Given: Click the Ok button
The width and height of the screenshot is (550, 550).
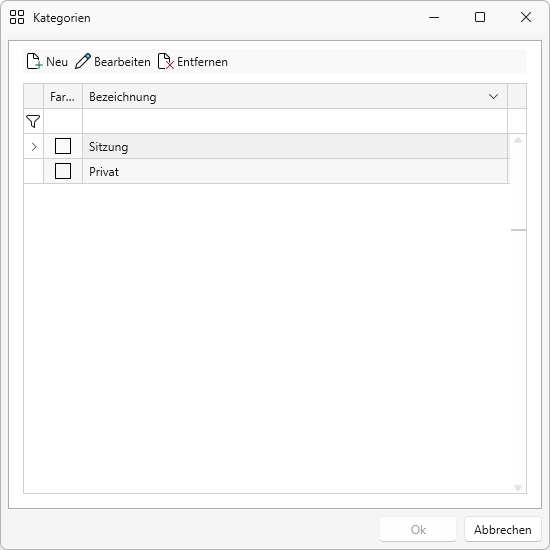Looking at the screenshot, I should (418, 529).
